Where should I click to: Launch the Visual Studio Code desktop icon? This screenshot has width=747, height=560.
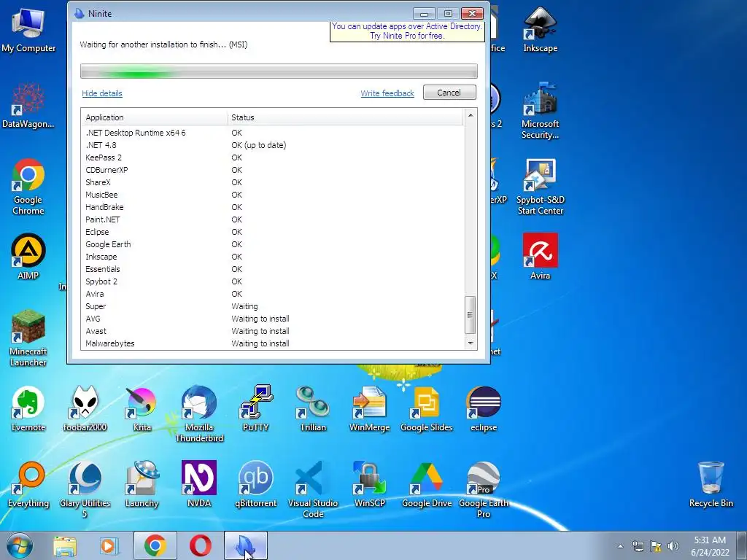[312, 489]
